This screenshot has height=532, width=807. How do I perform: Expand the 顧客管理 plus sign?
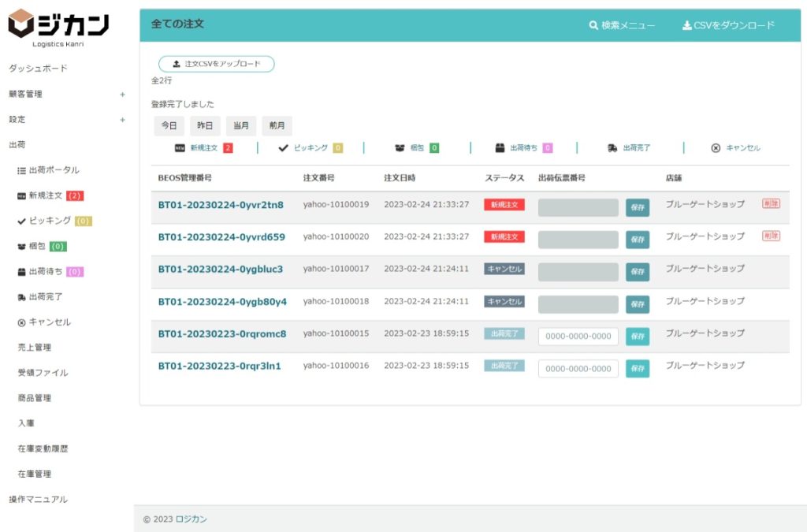pyautogui.click(x=122, y=95)
